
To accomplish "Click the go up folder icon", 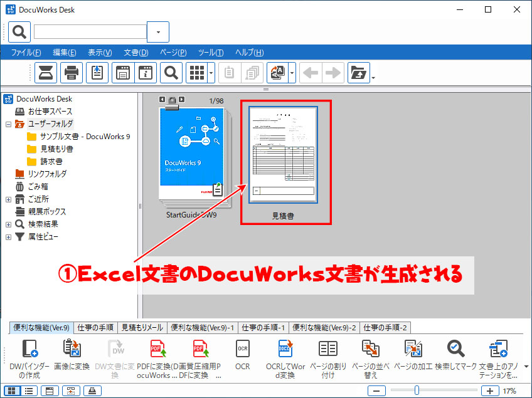I will (359, 73).
